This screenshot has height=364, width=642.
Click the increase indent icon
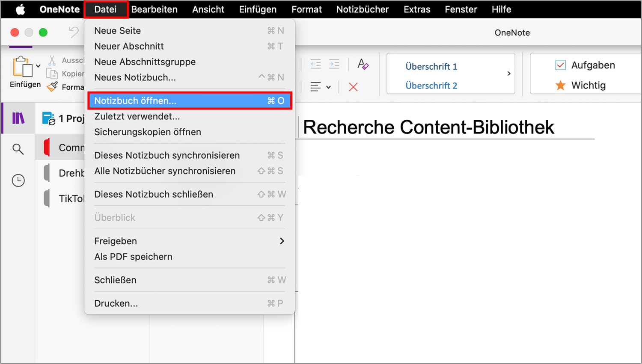334,64
